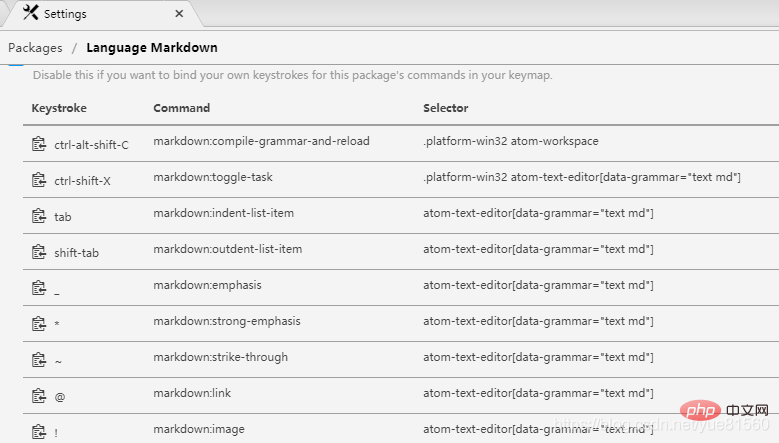Copy the ! image keybinding icon

tap(39, 432)
